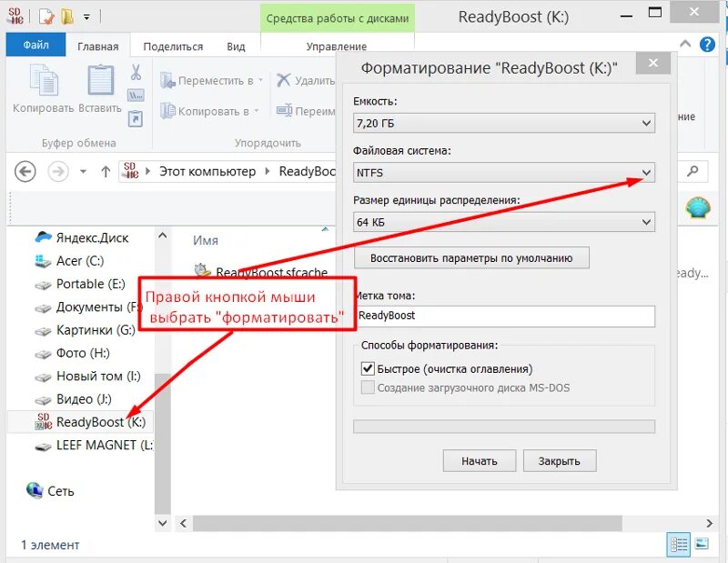Viewport: 728px width, 563px height.
Task: Select Видео (J:) drive
Action: pyautogui.click(x=82, y=399)
